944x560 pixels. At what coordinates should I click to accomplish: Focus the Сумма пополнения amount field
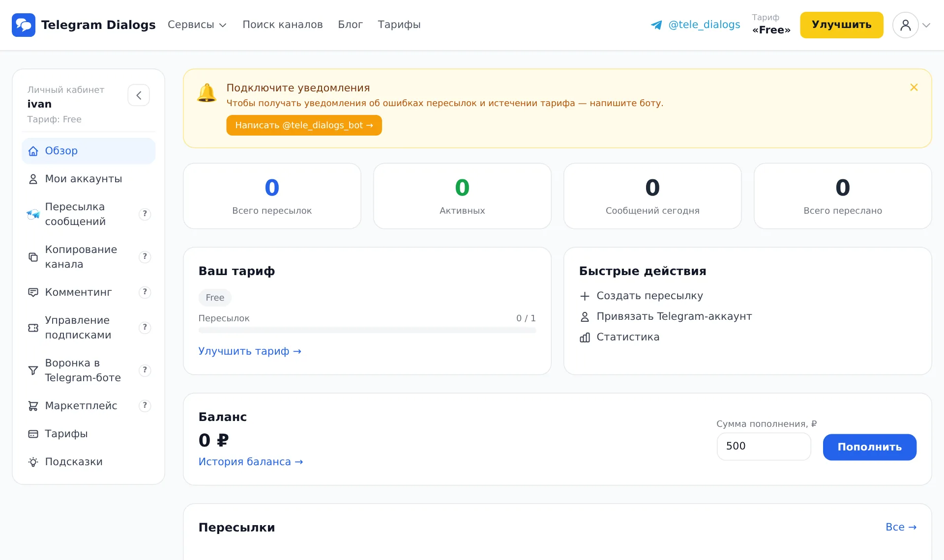coord(764,447)
